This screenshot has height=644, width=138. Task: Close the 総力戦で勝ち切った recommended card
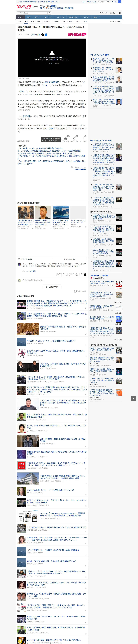[33, 229]
